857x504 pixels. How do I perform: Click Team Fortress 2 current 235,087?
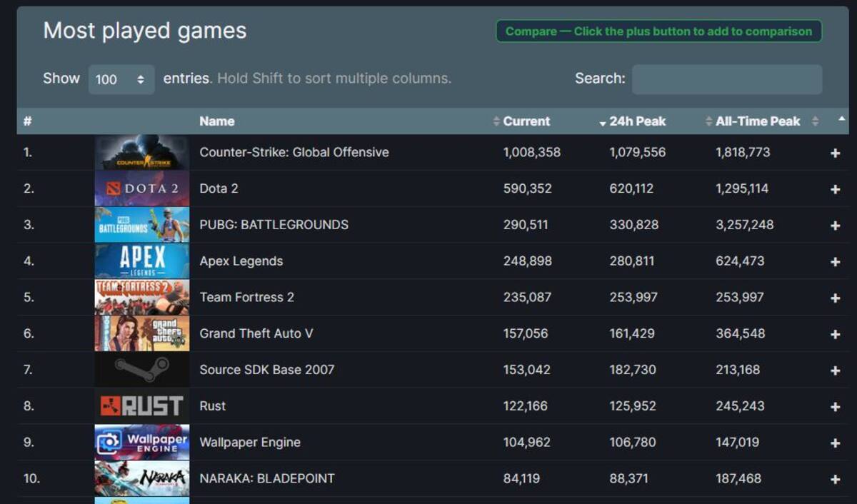coord(528,298)
